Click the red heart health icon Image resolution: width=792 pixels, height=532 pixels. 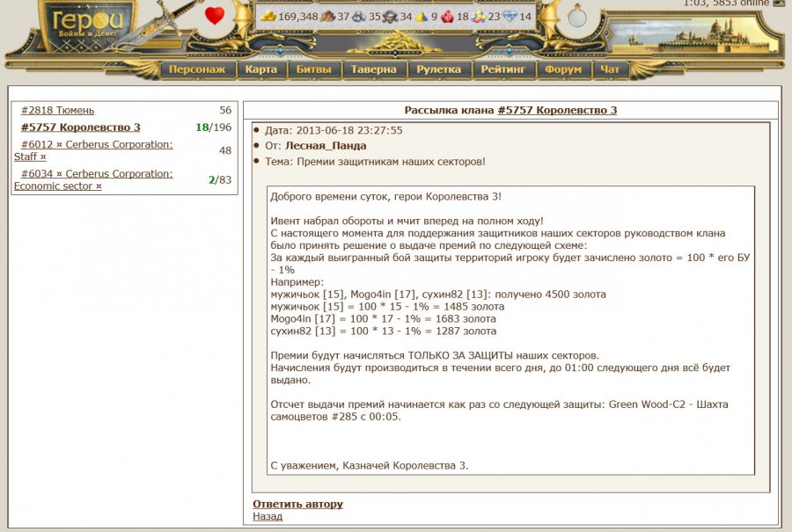click(x=215, y=16)
